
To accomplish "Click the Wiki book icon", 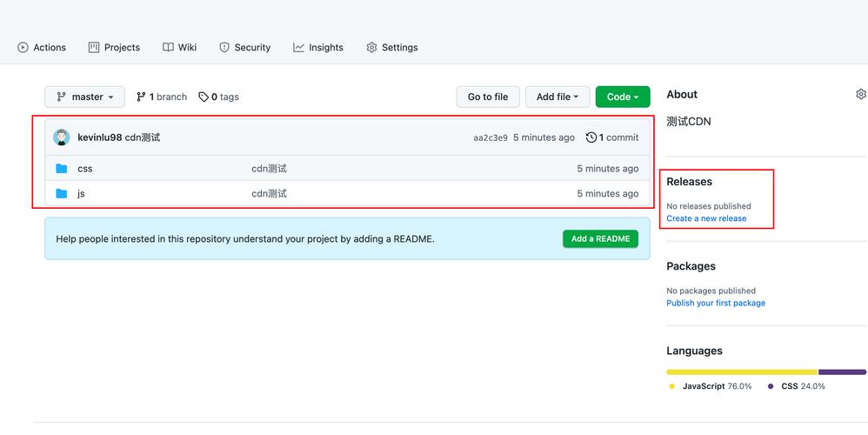I will point(168,48).
